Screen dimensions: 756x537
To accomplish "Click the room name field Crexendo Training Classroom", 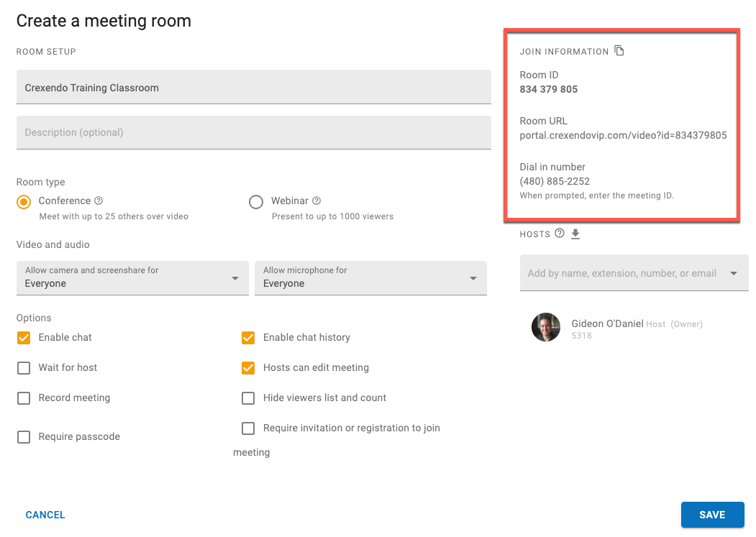I will [x=254, y=87].
